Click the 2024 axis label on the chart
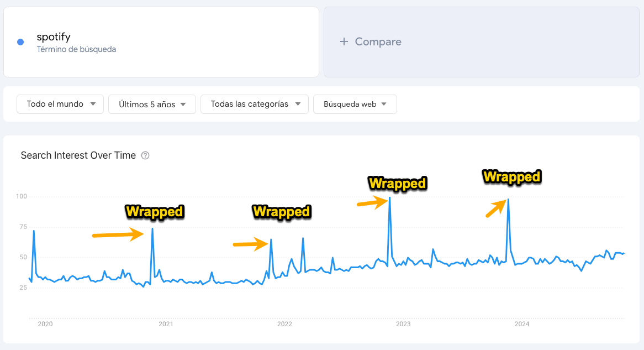 tap(522, 325)
